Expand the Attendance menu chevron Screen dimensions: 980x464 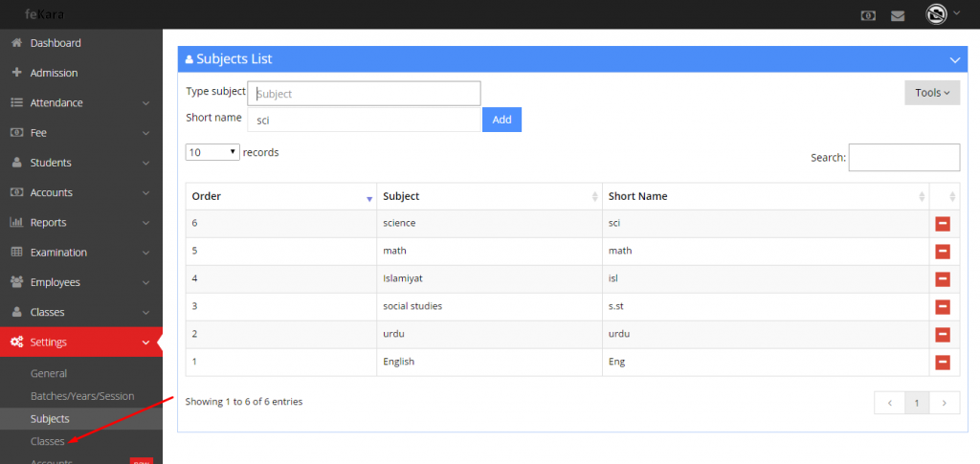point(145,103)
